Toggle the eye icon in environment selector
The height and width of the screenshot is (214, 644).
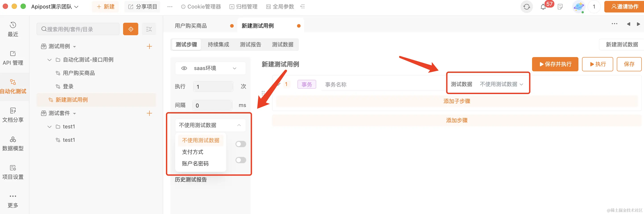[x=184, y=68]
